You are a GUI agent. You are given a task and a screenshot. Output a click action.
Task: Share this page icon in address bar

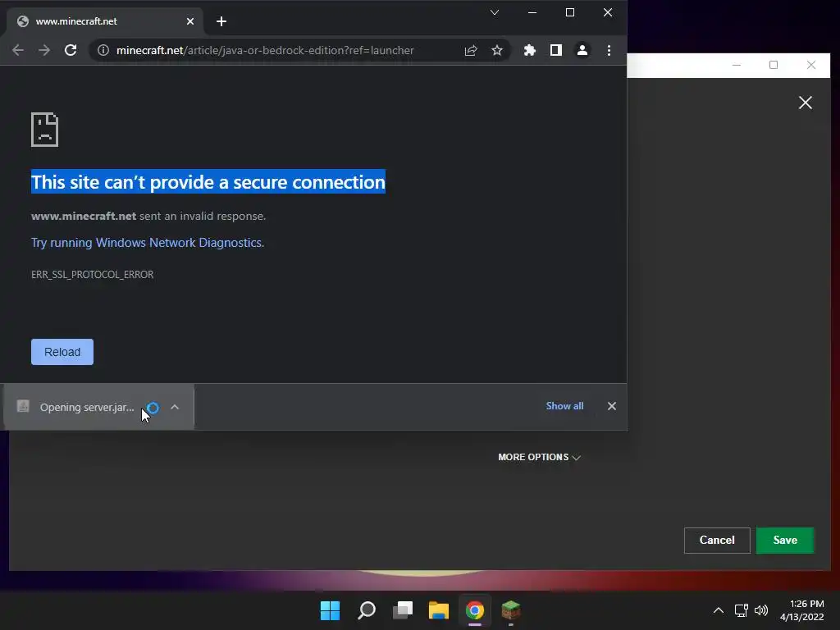pos(471,50)
